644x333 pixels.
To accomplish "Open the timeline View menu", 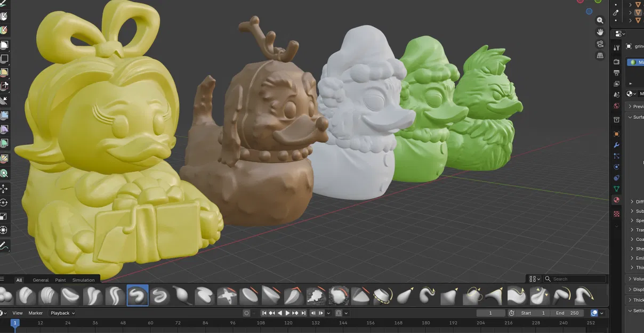I will [18, 313].
